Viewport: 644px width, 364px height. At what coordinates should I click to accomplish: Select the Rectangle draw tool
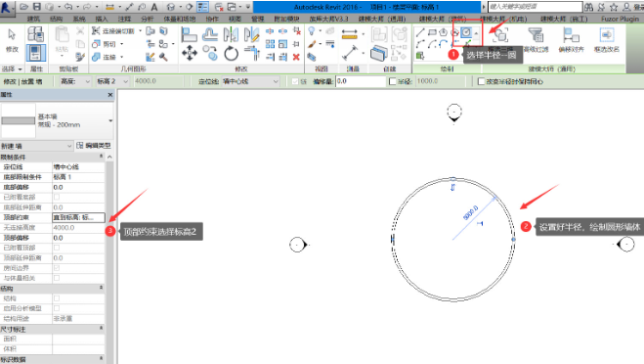432,32
